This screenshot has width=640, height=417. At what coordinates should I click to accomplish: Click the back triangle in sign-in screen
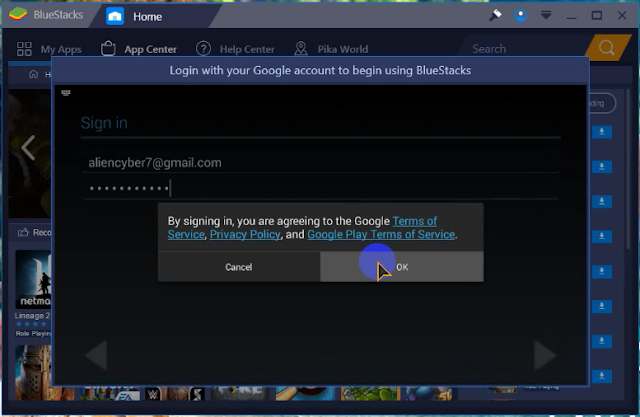click(x=97, y=355)
